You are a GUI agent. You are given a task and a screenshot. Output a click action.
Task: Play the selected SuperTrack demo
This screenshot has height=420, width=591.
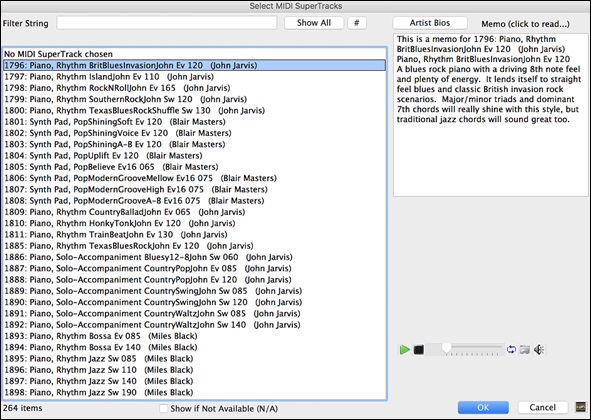404,350
